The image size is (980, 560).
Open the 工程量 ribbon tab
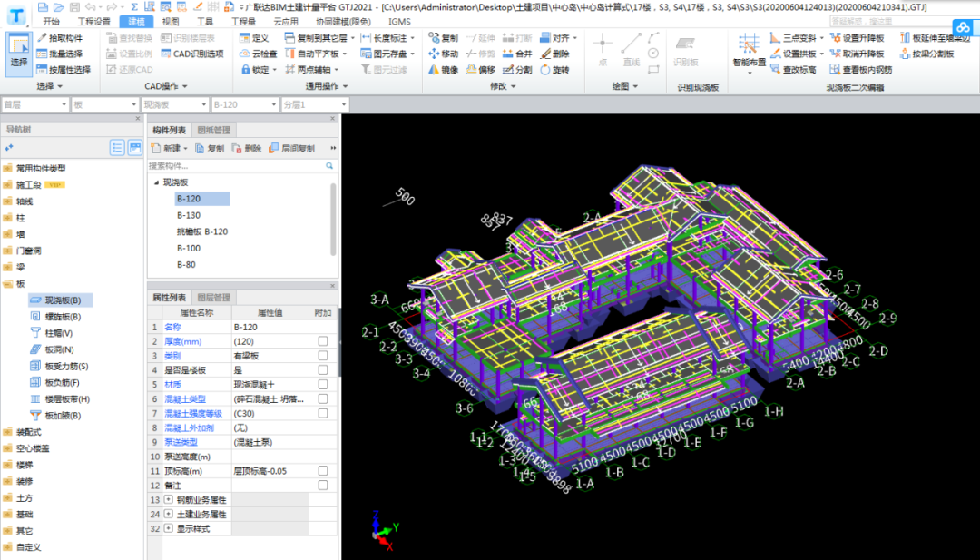pos(243,21)
